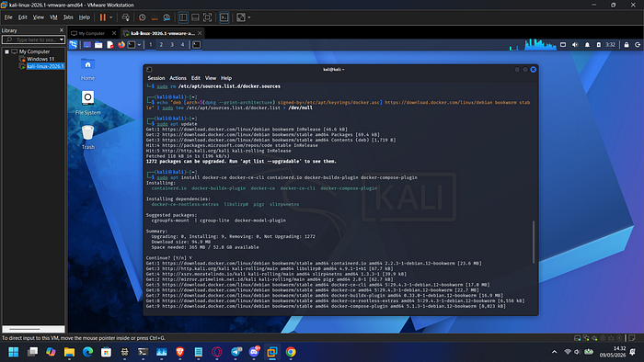Open the Kali volume control
Image resolution: width=644 pixels, height=362 pixels.
(x=575, y=45)
